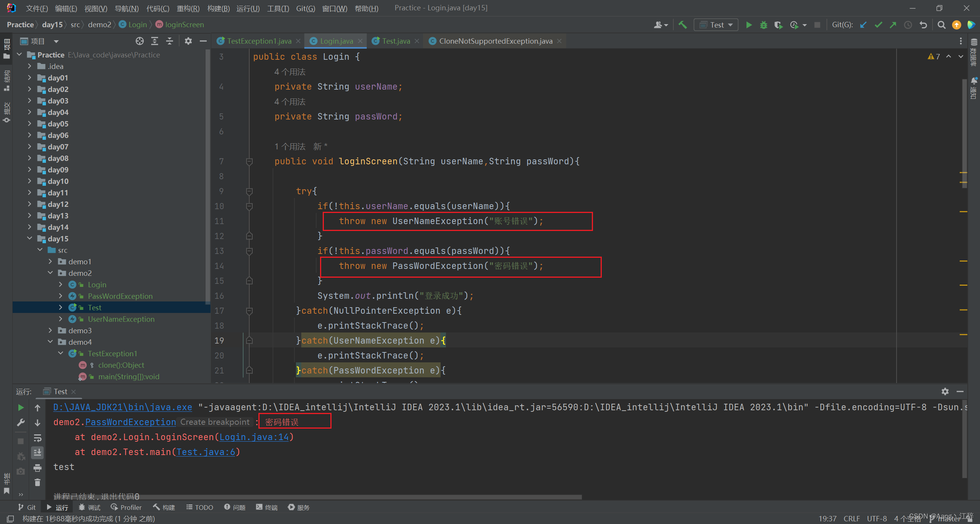Screen dimensions: 980x524
Task: Collapse the day15 folder in the project tree
Action: 30,238
